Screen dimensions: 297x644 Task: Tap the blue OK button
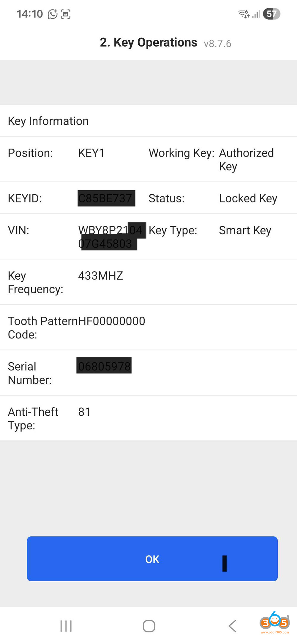point(152,559)
